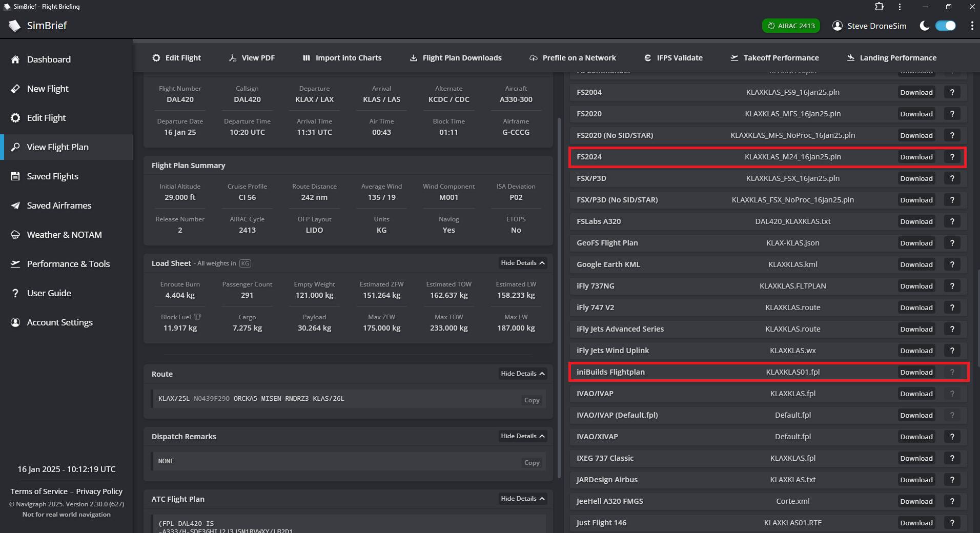Click the User Guide question icon

tap(15, 293)
